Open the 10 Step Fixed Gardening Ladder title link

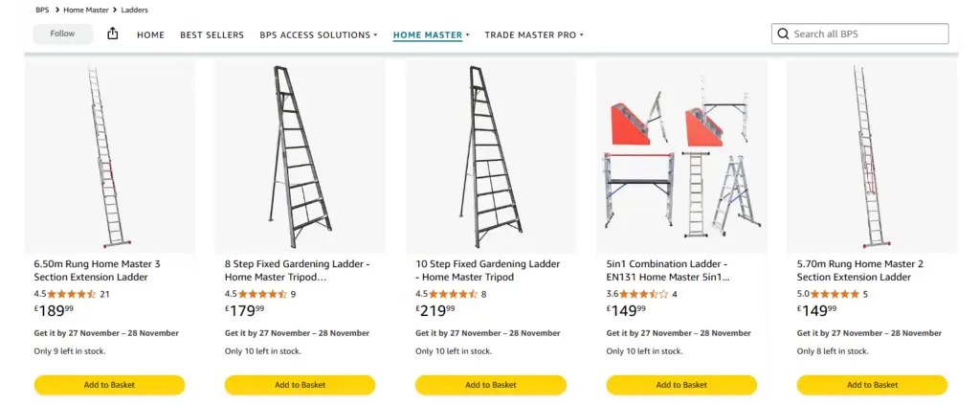(488, 270)
